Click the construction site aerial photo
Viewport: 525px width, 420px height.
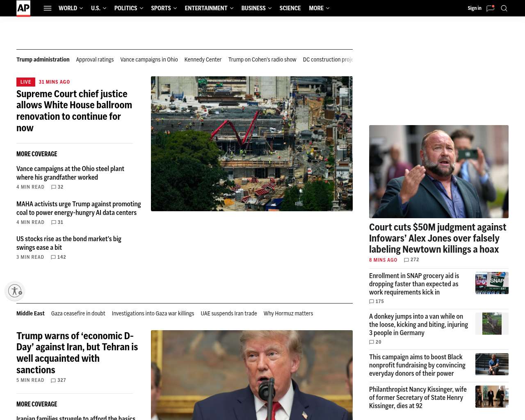252,144
